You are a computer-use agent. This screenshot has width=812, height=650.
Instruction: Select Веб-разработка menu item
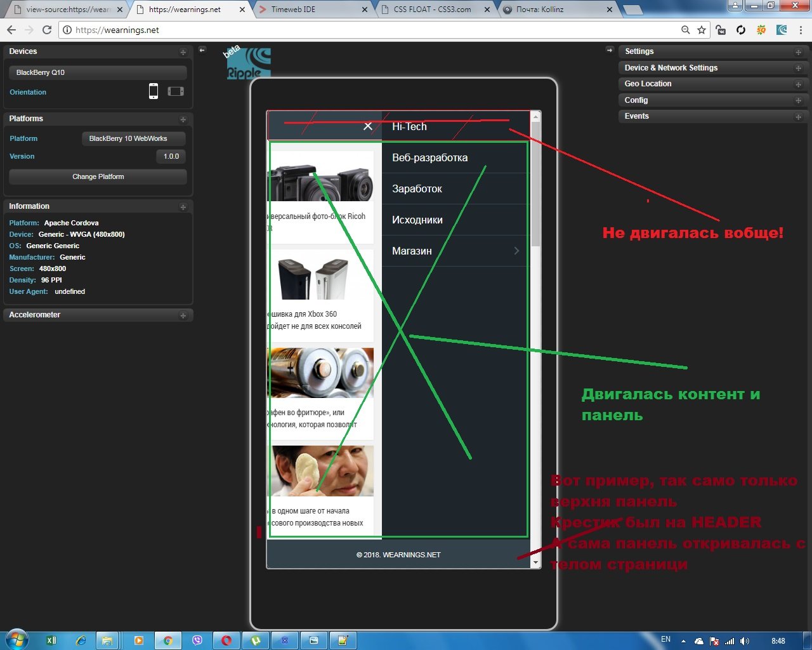[x=429, y=157]
